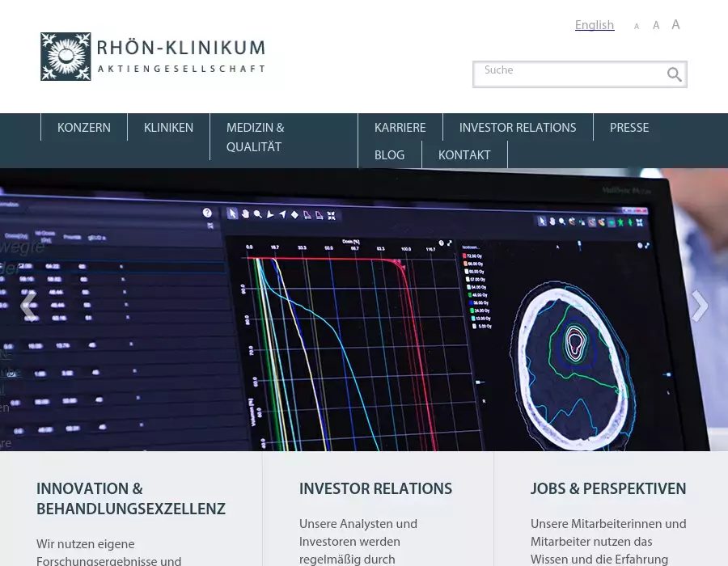Open Medizin & Qualität menu

click(256, 137)
